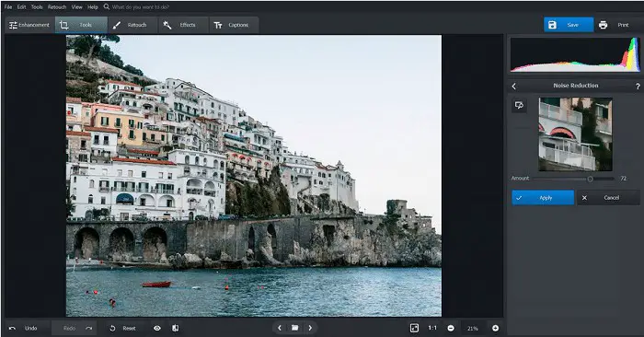This screenshot has width=644, height=337.
Task: Click the Redo button
Action: pyautogui.click(x=74, y=328)
